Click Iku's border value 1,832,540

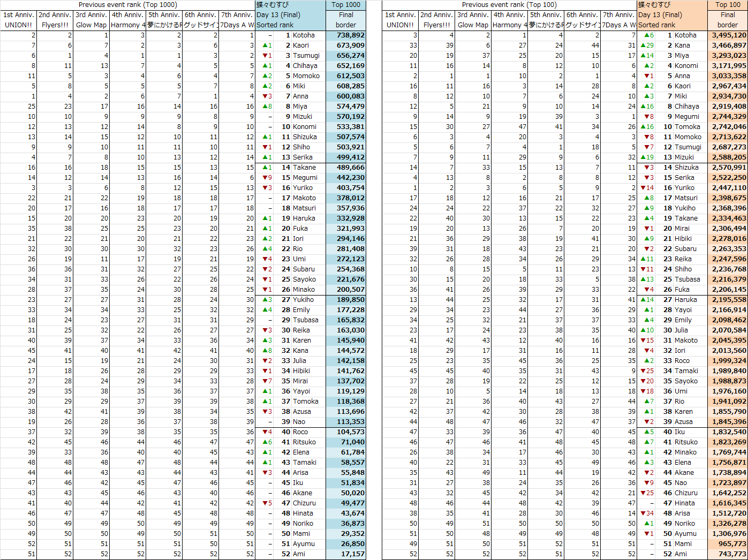728,432
